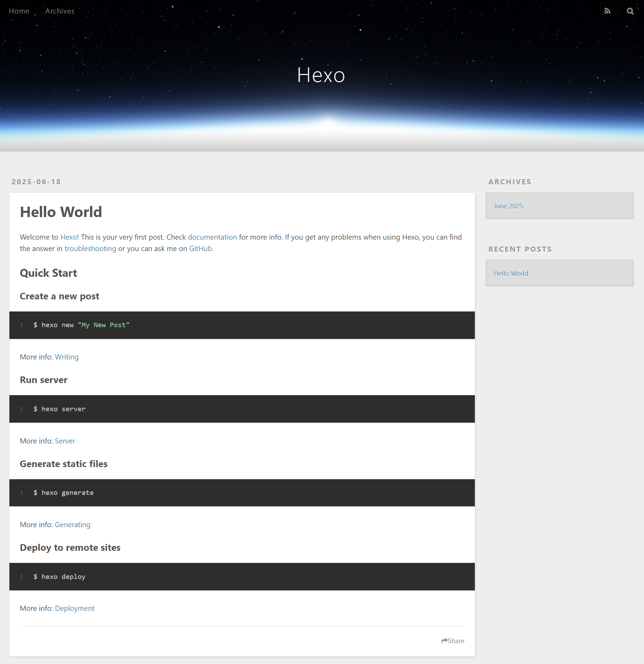Open the troubleshooting link
The image size is (644, 664).
click(x=90, y=249)
